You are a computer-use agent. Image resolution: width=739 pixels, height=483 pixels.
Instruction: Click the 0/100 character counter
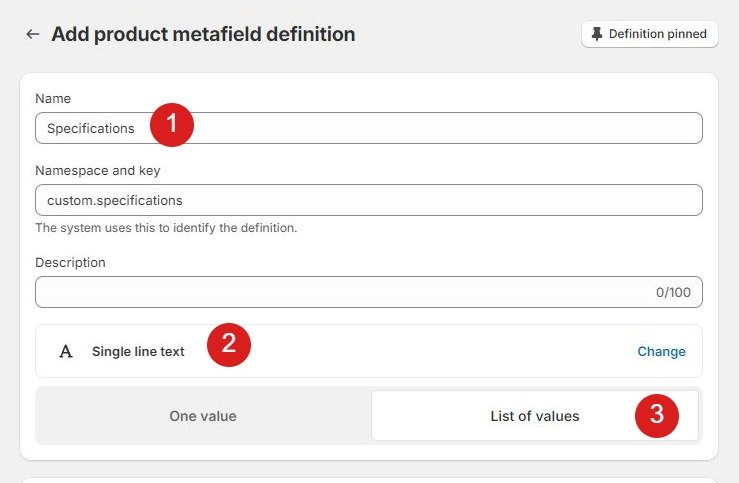(x=673, y=293)
